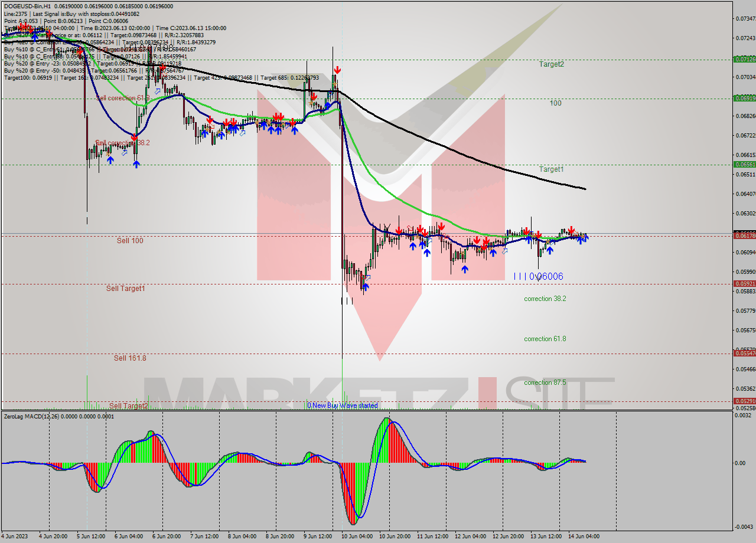Screen dimensions: 756x543
Task: Click the 'Sell 161.8' label
Action: pyautogui.click(x=130, y=358)
